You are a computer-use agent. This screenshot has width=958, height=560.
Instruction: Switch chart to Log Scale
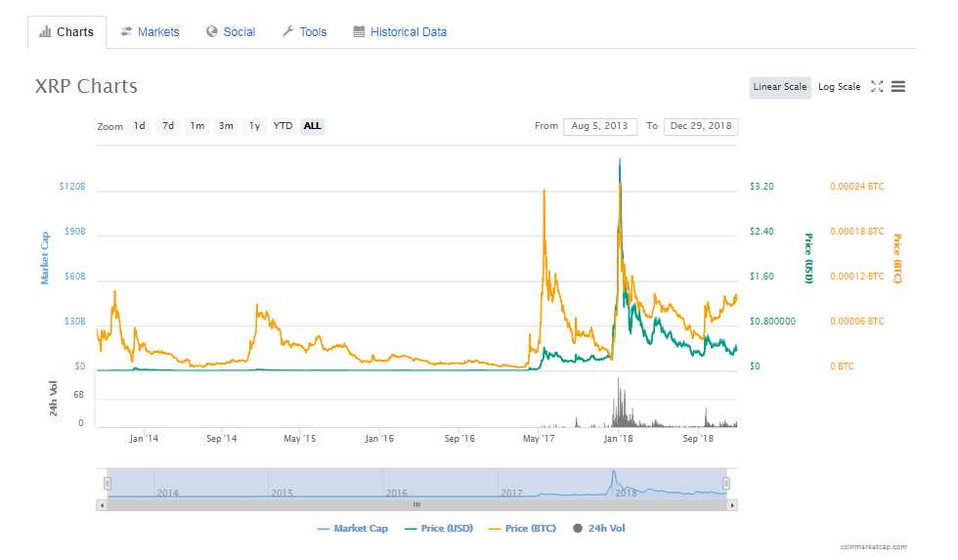click(x=840, y=87)
